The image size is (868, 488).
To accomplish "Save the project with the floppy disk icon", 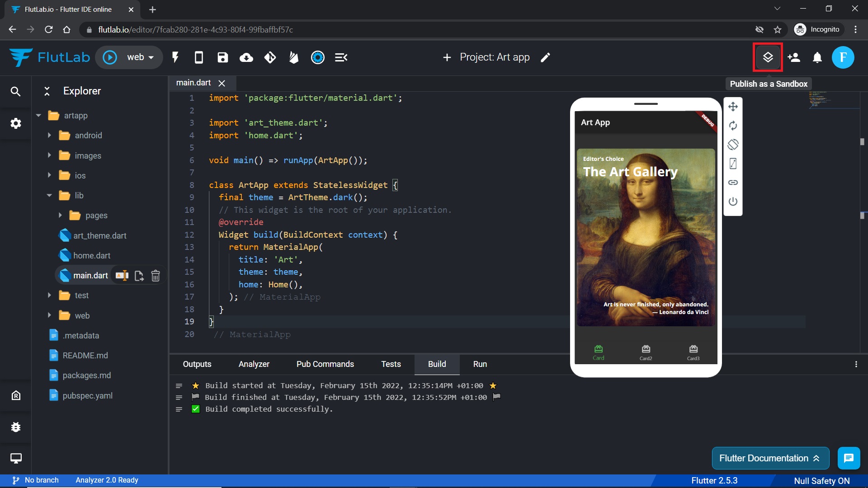I will coord(222,57).
